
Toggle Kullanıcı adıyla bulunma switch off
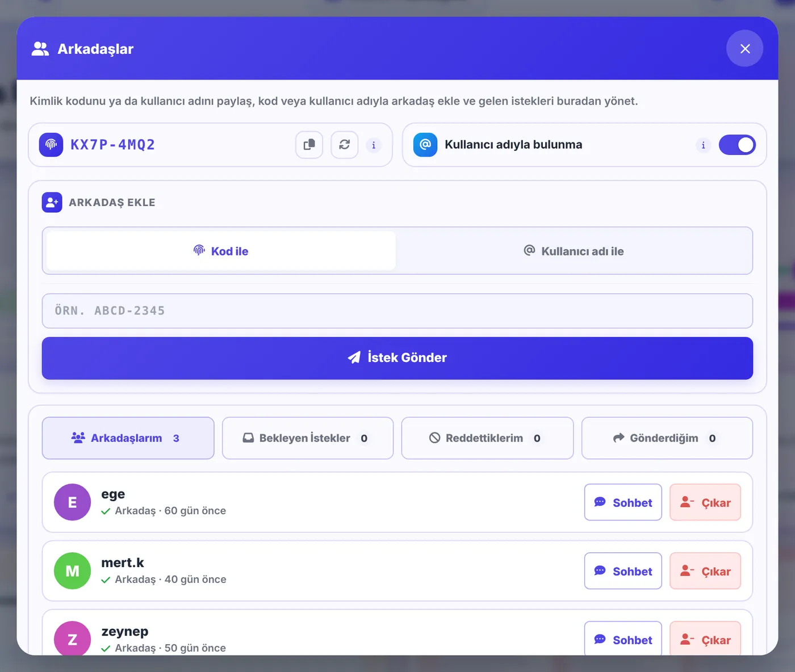click(x=737, y=145)
